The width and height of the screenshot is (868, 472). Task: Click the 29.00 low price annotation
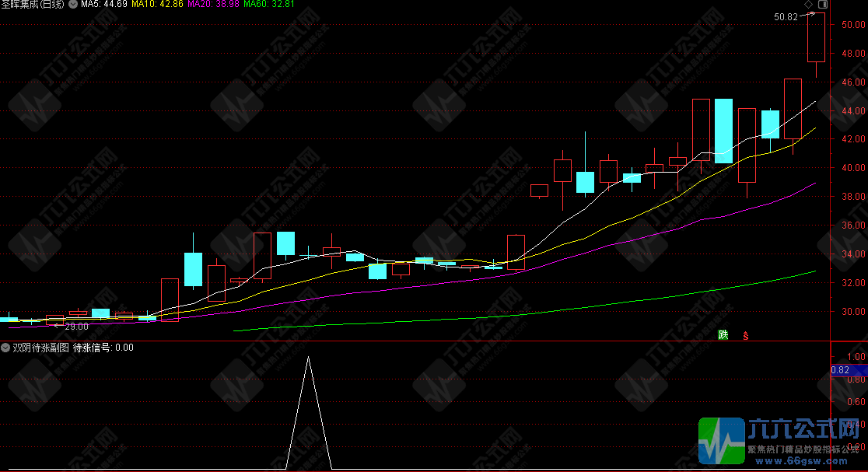point(75,327)
